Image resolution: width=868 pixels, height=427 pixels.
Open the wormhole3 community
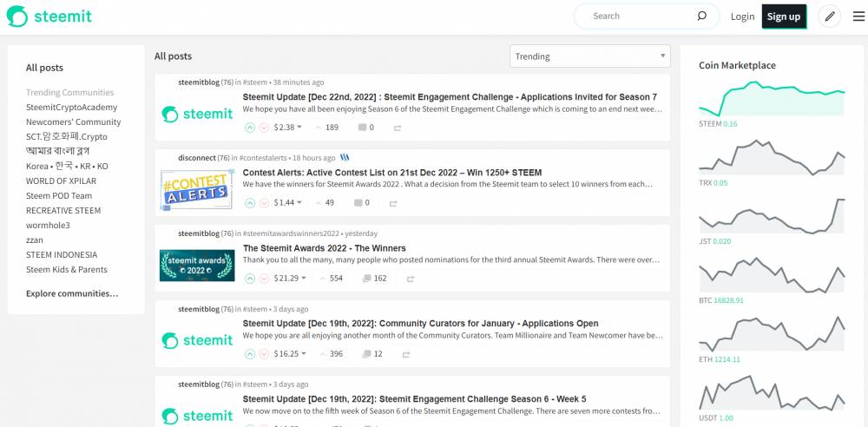coord(48,225)
